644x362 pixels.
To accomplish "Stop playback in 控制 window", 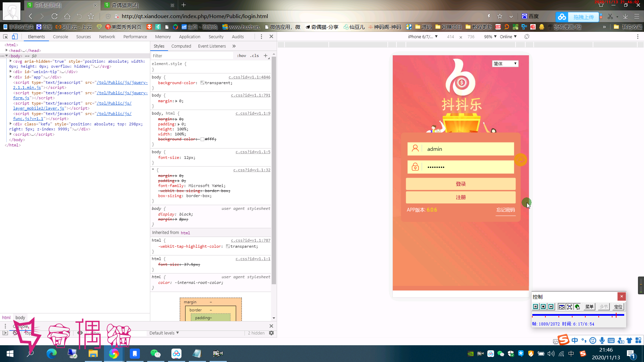I will [543, 307].
